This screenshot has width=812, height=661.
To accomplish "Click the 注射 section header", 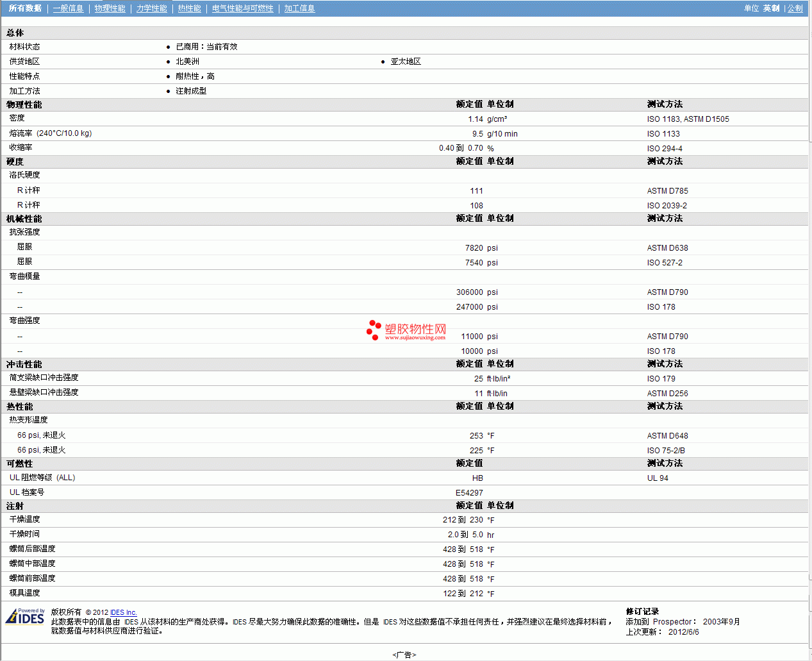I will (15, 506).
